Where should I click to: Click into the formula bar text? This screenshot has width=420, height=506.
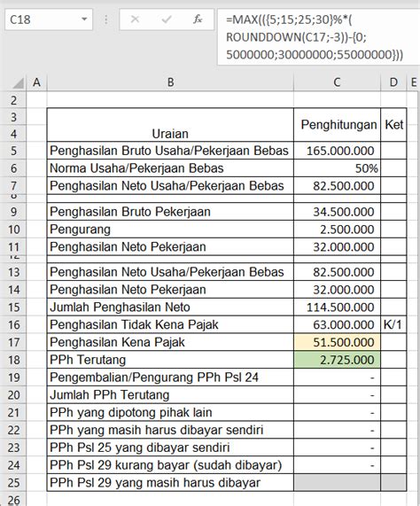tap(319, 37)
